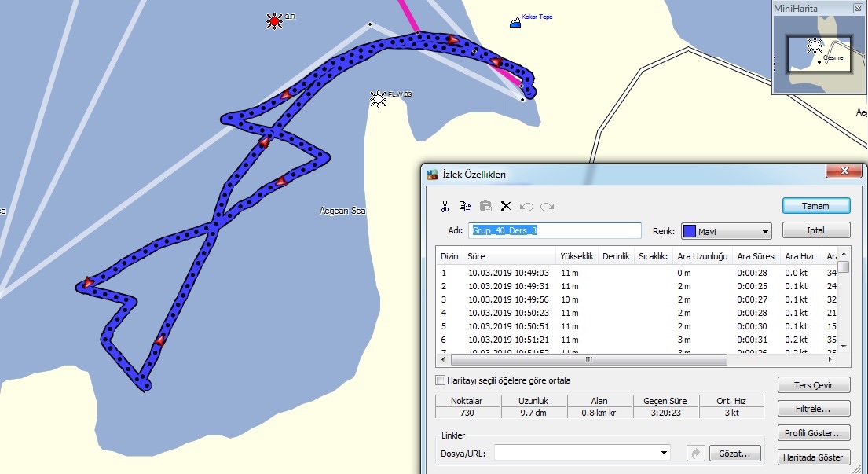The width and height of the screenshot is (868, 474).
Task: Click the Kokar Tepe summit icon
Action: [x=515, y=22]
